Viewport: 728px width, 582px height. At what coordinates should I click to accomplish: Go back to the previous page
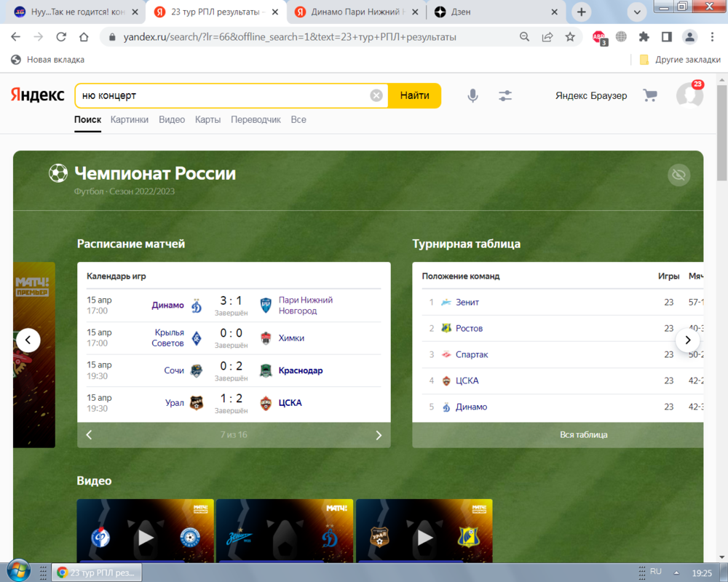(x=15, y=37)
